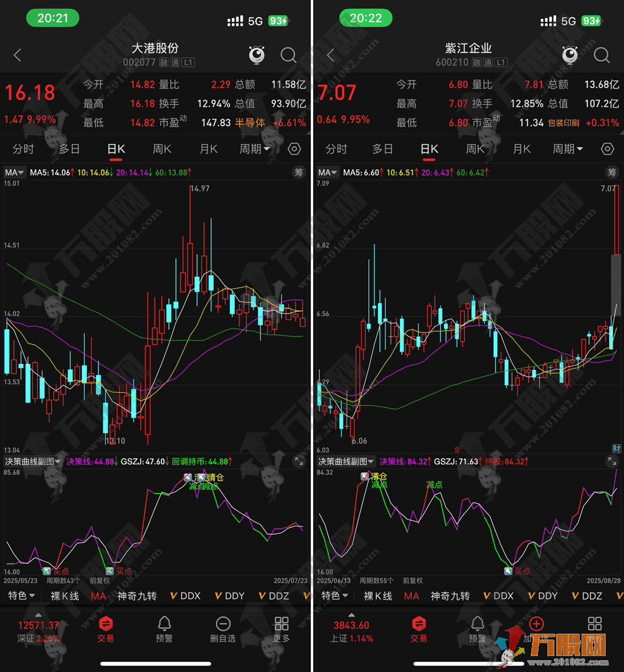Toggle the red MA indicator on 紫江企业 screen

pos(412,596)
